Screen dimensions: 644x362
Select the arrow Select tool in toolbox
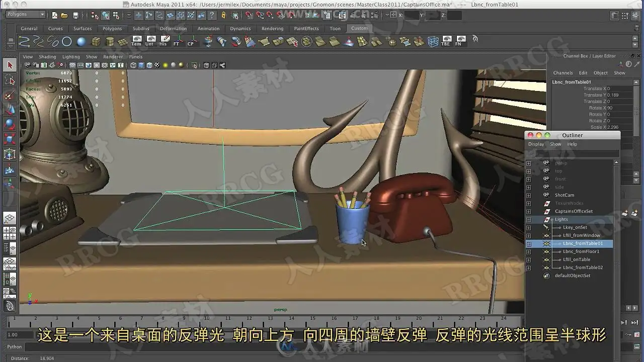click(x=10, y=65)
